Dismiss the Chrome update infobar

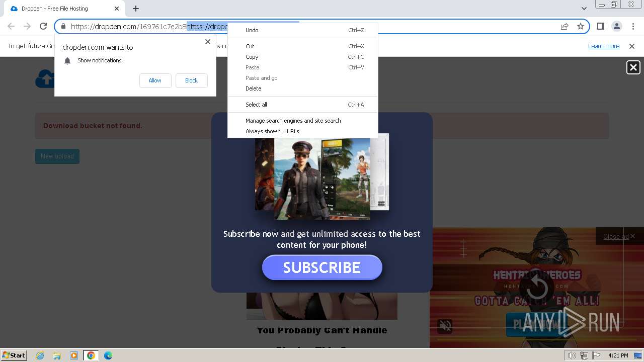[632, 46]
